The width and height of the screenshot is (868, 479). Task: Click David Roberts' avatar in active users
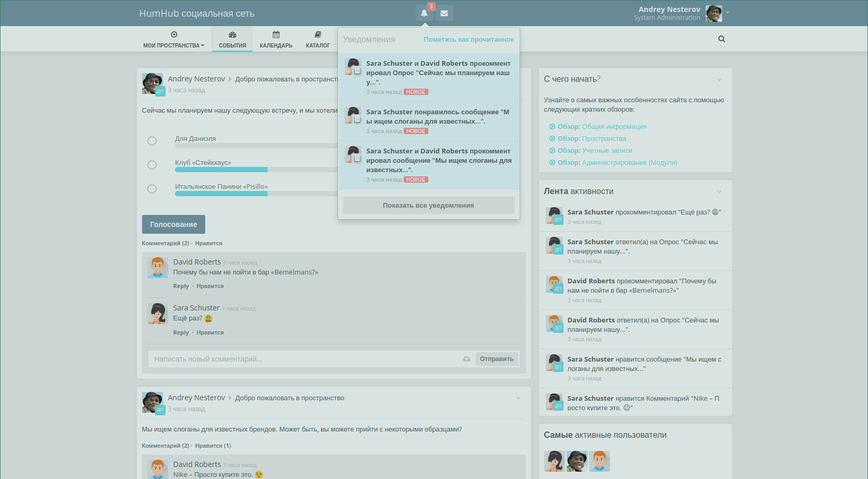(x=599, y=461)
